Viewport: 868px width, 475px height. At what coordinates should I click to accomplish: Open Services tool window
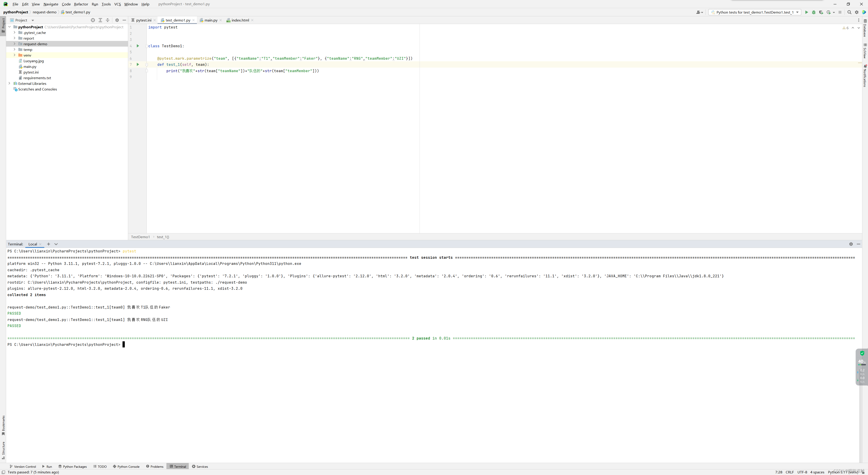(200, 467)
